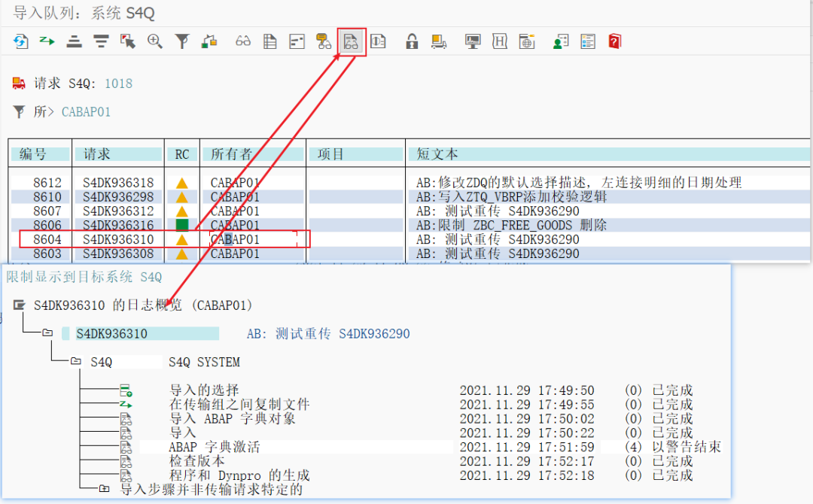Select the ABAP 字典激活 log step
This screenshot has width=813, height=504.
[215, 447]
